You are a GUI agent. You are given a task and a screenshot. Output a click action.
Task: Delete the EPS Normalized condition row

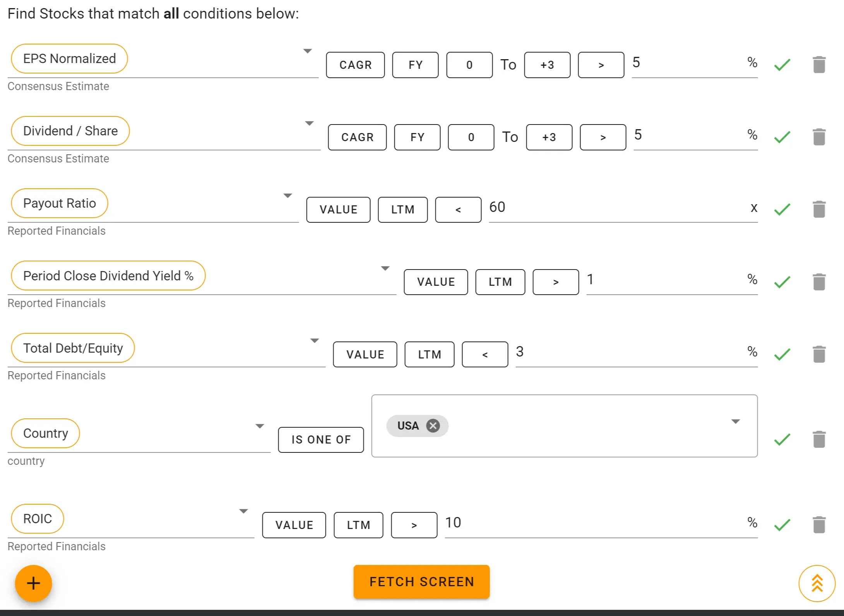[819, 65]
